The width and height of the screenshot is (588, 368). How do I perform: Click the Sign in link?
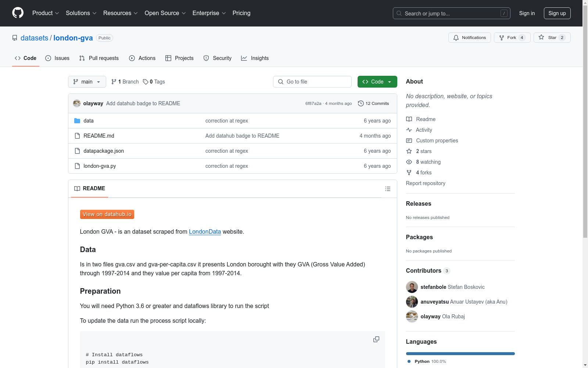[527, 13]
